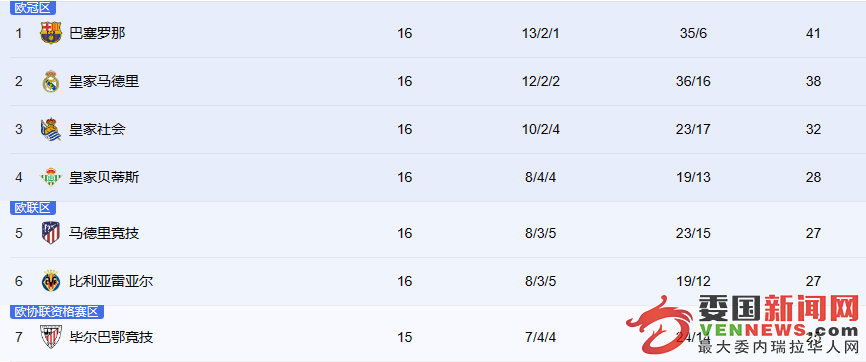Click the 欧协联资格赛区 zone label
Screen dimensions: 866x362
[x=57, y=312]
